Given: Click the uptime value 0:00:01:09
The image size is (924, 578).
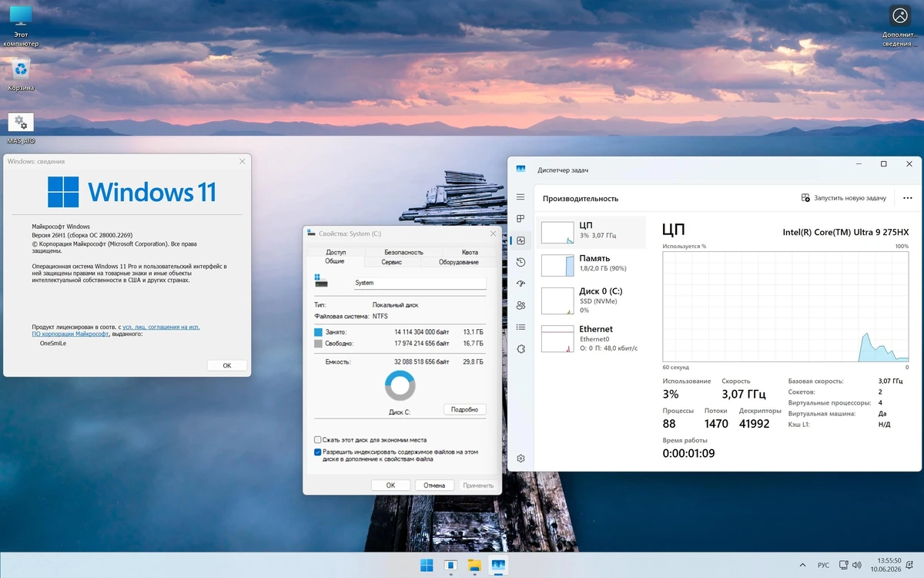Looking at the screenshot, I should (x=688, y=453).
